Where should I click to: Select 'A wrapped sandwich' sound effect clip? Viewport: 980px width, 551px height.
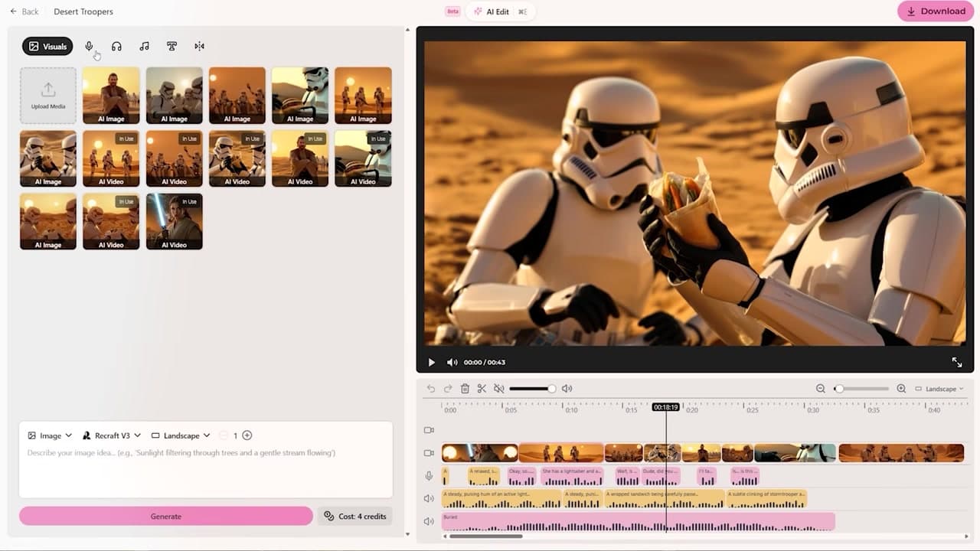(x=665, y=499)
